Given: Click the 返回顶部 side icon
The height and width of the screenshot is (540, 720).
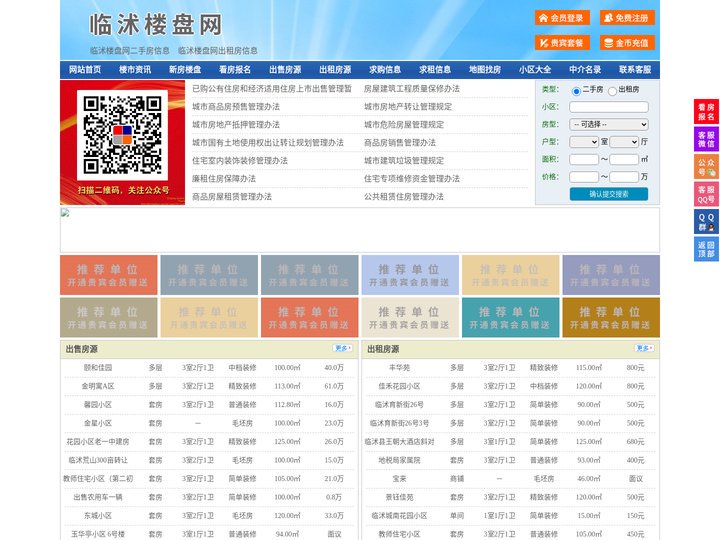Looking at the screenshot, I should click(706, 249).
